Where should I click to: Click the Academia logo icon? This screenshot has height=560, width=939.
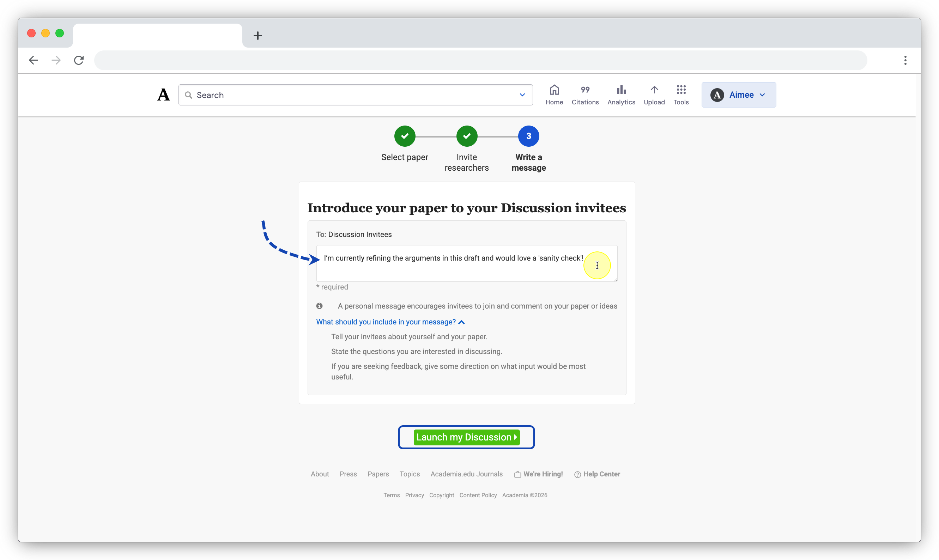tap(163, 95)
